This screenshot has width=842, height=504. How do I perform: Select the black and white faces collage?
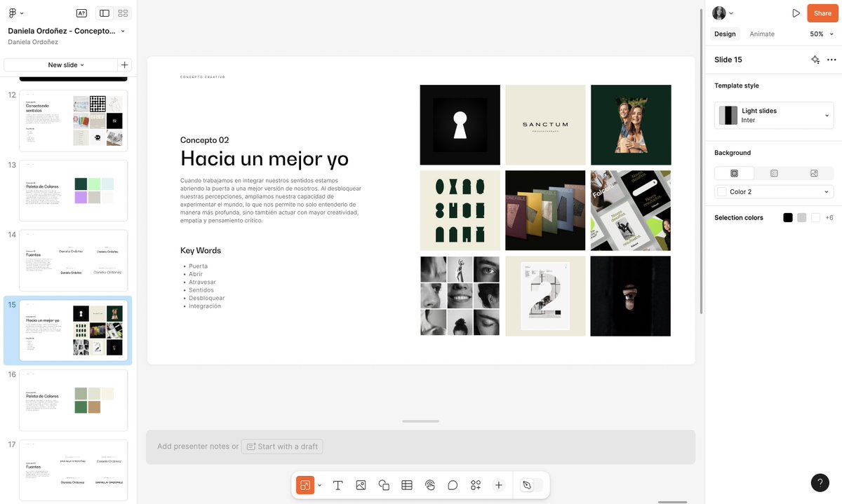pos(460,296)
